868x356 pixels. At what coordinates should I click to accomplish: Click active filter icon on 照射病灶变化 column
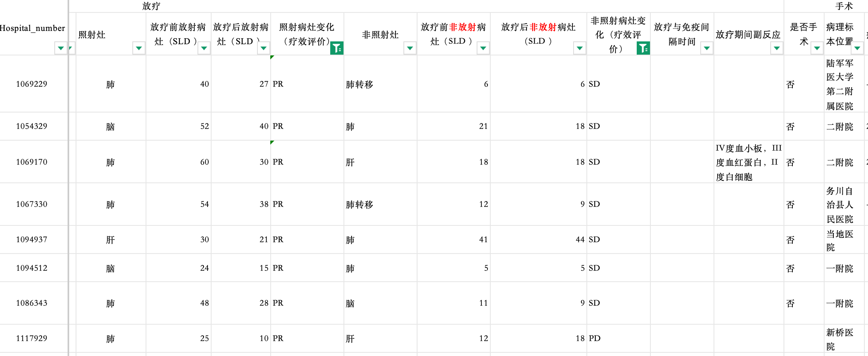click(x=337, y=48)
